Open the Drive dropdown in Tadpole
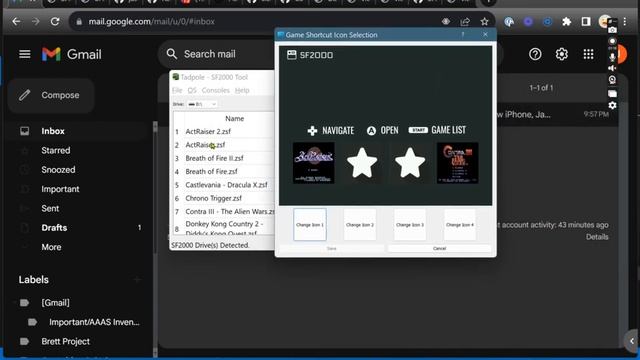 coord(202,104)
